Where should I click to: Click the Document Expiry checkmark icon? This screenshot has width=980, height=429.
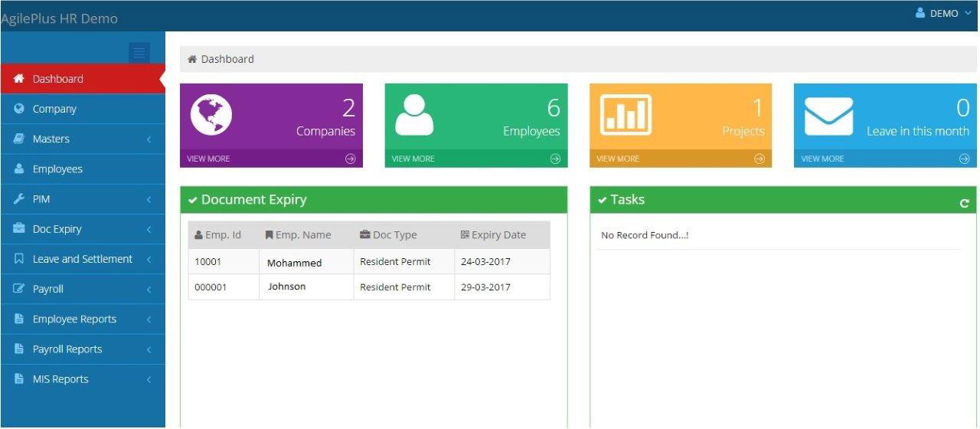[x=193, y=200]
